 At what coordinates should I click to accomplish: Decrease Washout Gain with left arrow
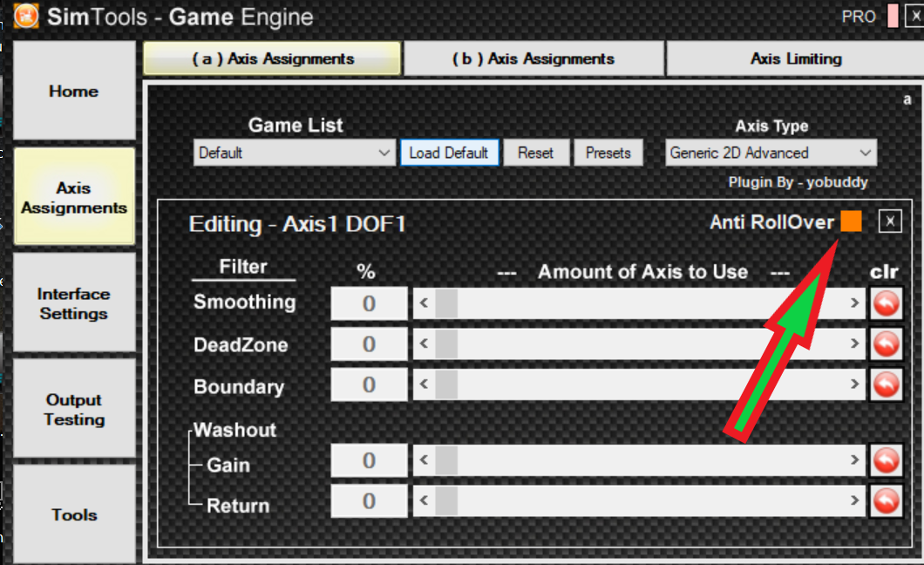click(x=424, y=460)
